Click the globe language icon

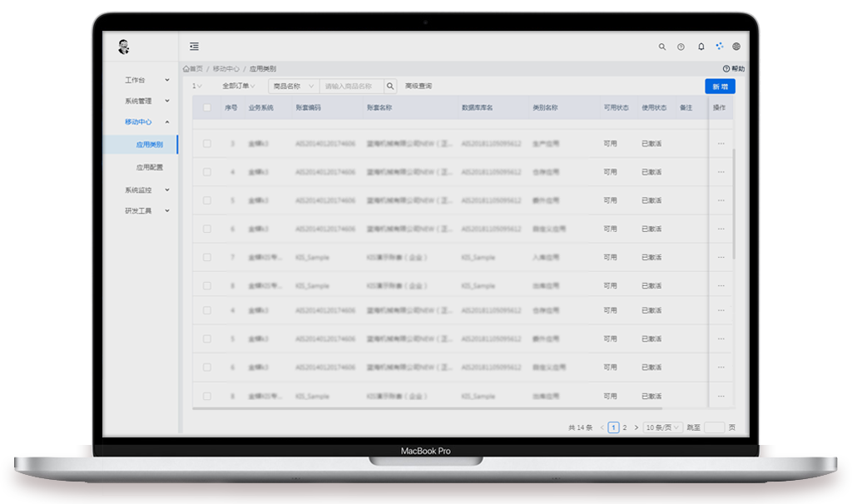(736, 47)
